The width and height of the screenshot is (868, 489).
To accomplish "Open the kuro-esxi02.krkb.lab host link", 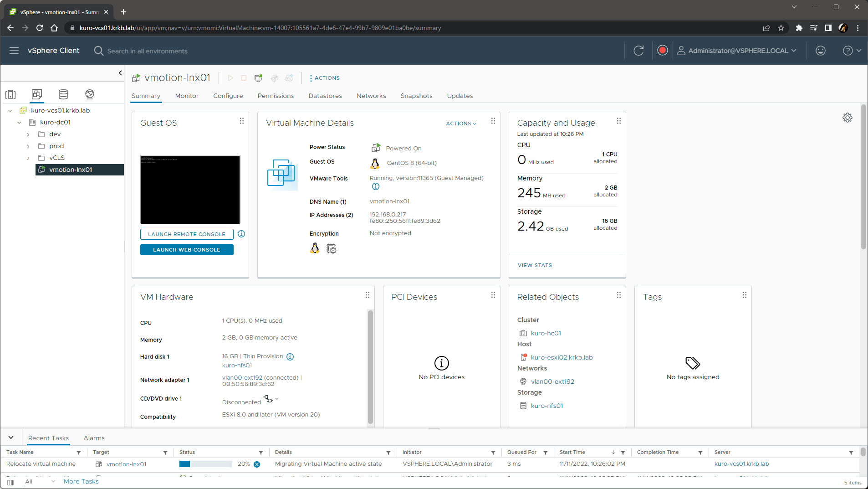I will [562, 357].
